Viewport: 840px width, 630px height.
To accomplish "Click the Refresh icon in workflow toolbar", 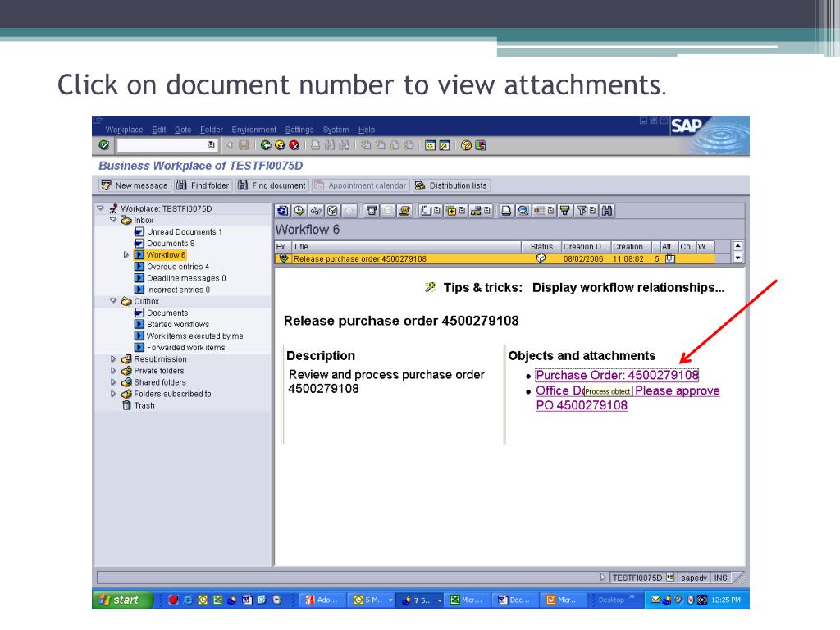I will (x=282, y=211).
